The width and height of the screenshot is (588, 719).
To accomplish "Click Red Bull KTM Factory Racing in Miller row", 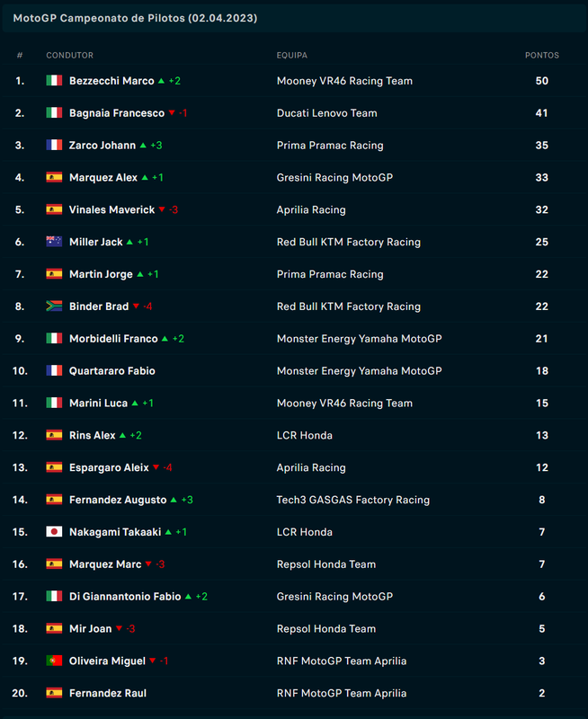I will click(349, 242).
